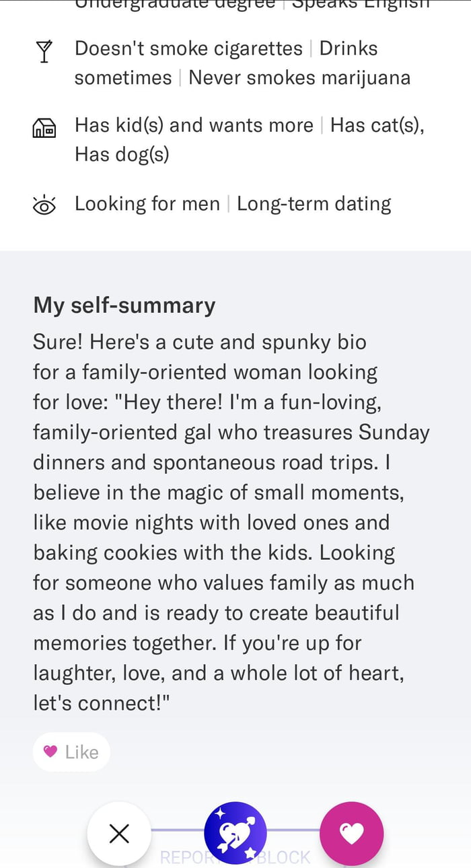Tap the "Never smokes marijuana" detail
471x868 pixels.
click(x=299, y=77)
